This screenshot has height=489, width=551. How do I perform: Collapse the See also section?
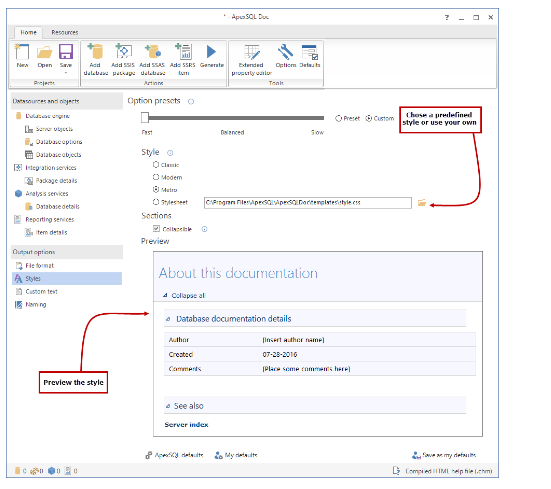[168, 406]
